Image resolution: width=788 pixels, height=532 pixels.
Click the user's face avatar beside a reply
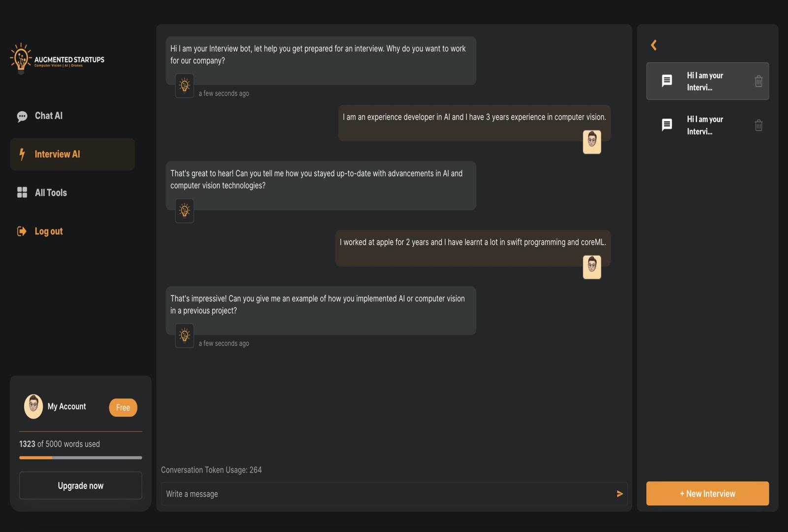[592, 142]
